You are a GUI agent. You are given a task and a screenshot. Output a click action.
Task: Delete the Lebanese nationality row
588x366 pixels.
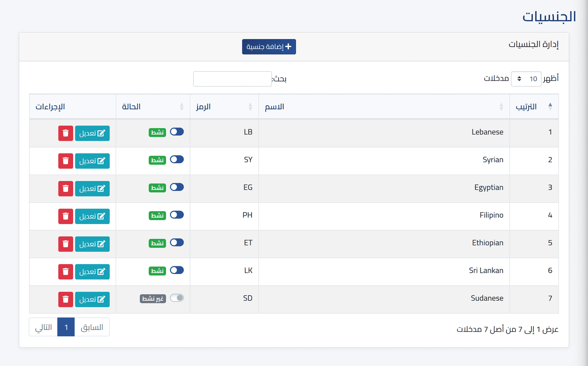click(66, 133)
